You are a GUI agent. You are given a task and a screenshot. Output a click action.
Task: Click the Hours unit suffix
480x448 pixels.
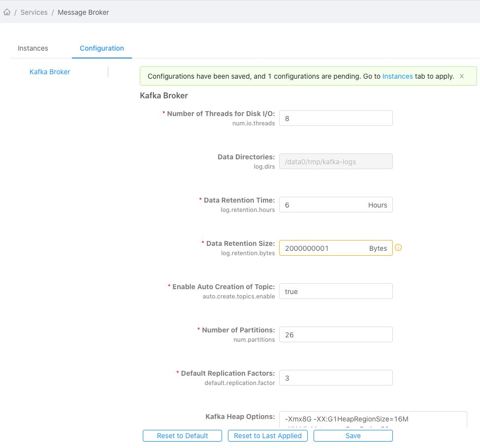coord(378,205)
